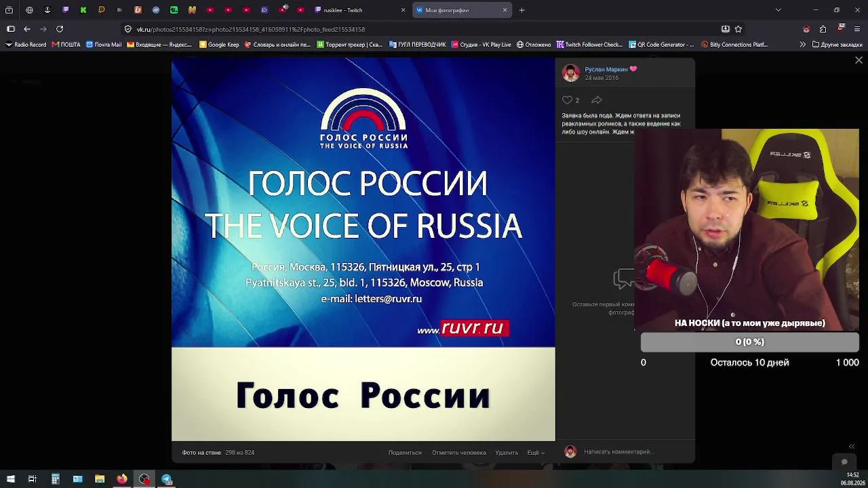Click the install/save page icon in address bar
The image size is (868, 488).
pyautogui.click(x=726, y=29)
